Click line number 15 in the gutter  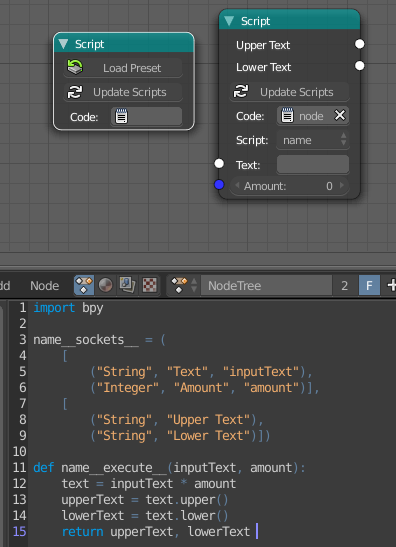point(20,531)
